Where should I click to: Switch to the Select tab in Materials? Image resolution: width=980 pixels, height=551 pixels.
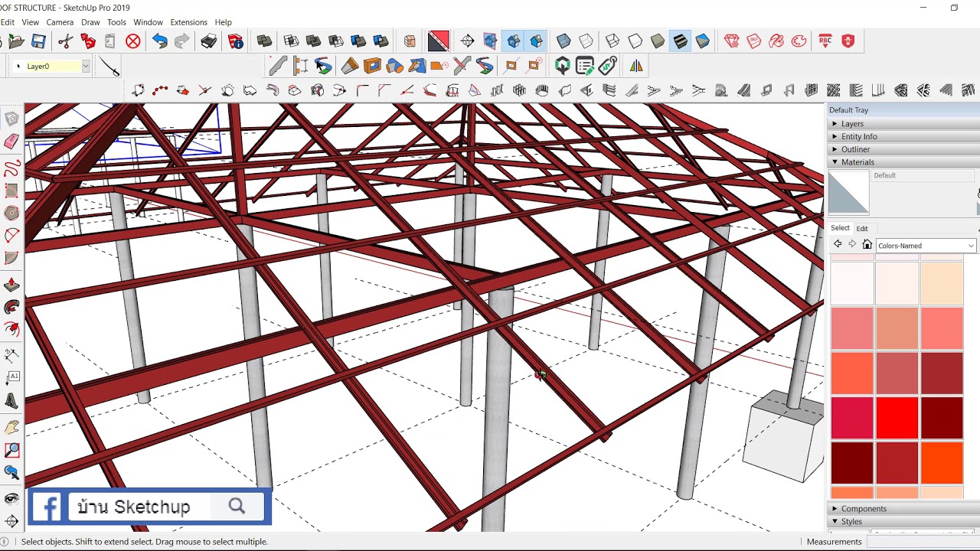click(840, 228)
